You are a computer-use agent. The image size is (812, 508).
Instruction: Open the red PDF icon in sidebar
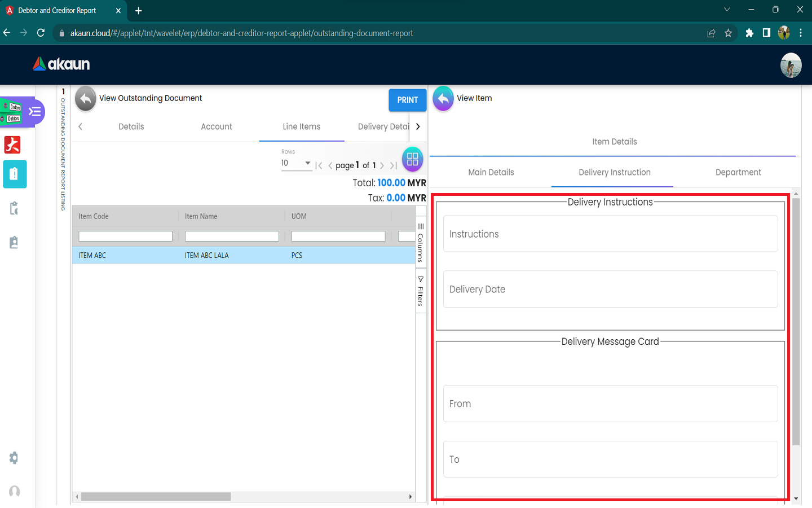coord(12,145)
